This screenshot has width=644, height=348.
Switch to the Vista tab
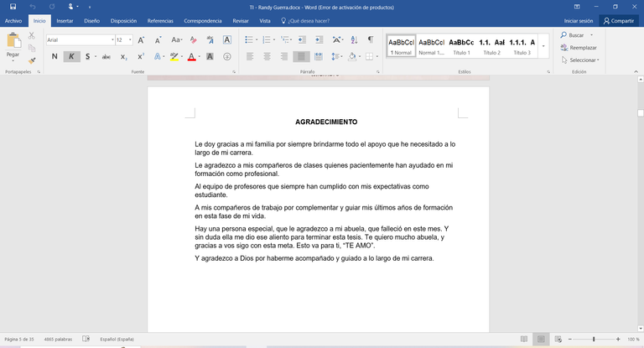265,21
